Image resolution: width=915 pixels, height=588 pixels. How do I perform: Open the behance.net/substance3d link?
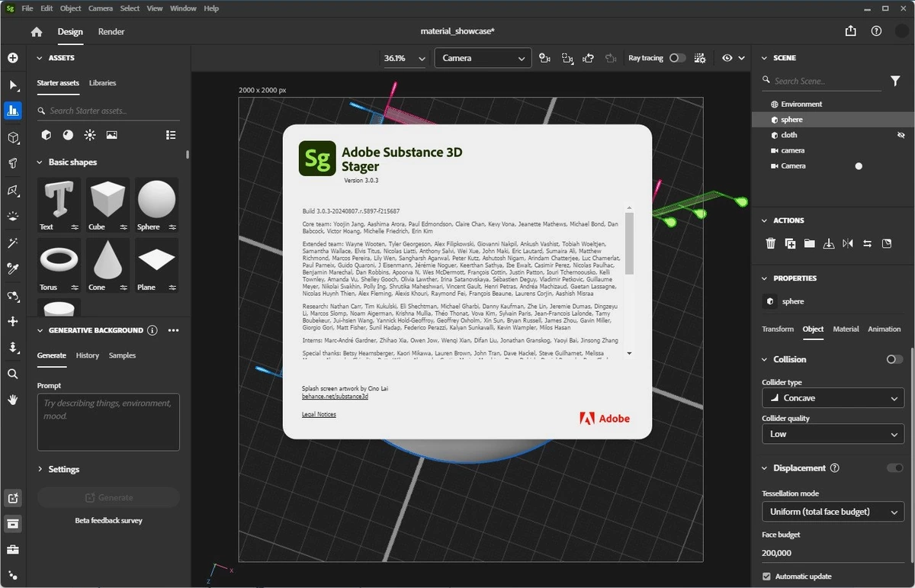(335, 397)
